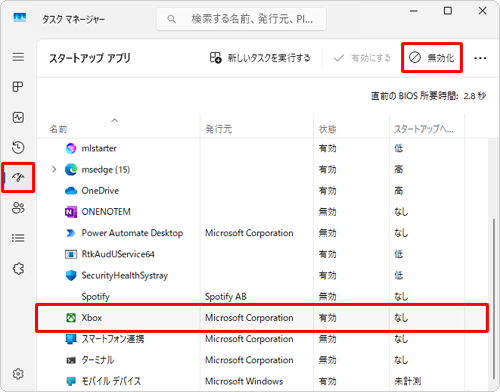Click Microsoft Windows publisher cell
The image size is (500, 392).
coord(244,381)
